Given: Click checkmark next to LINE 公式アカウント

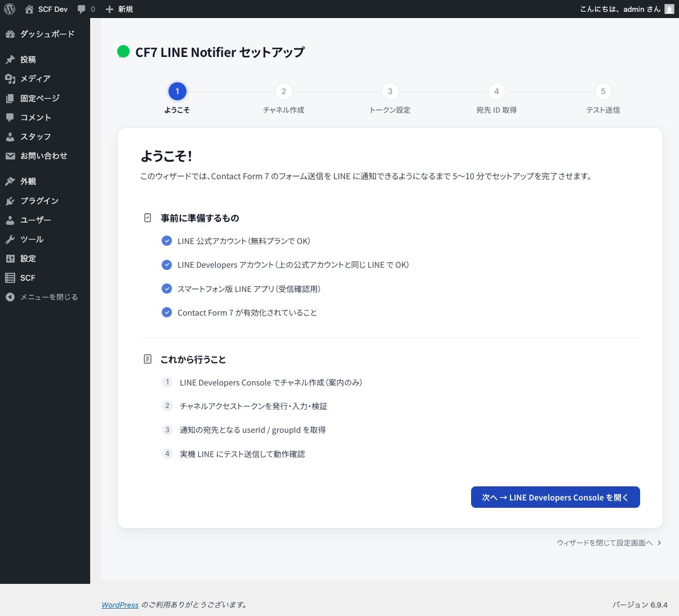Looking at the screenshot, I should click(167, 241).
